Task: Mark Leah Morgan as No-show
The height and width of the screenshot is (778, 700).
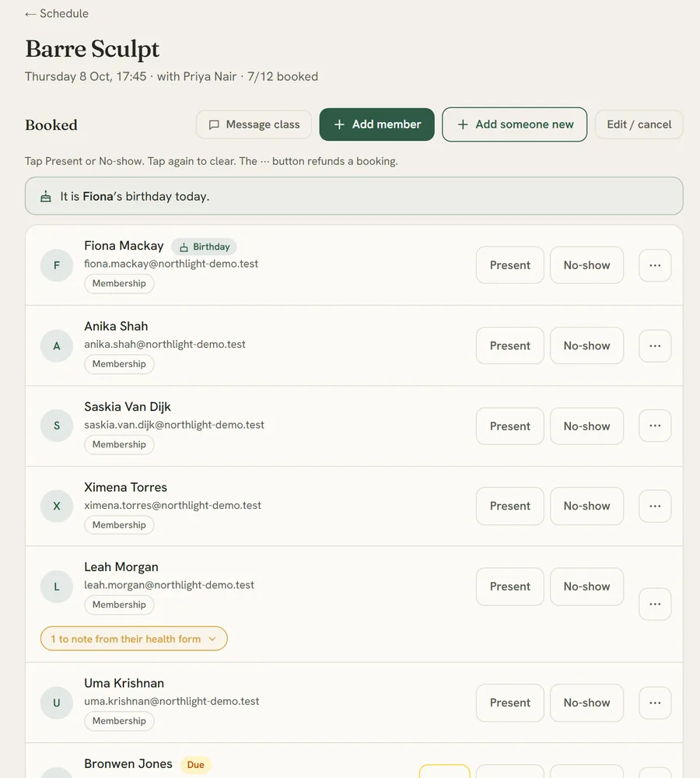Action: click(587, 587)
